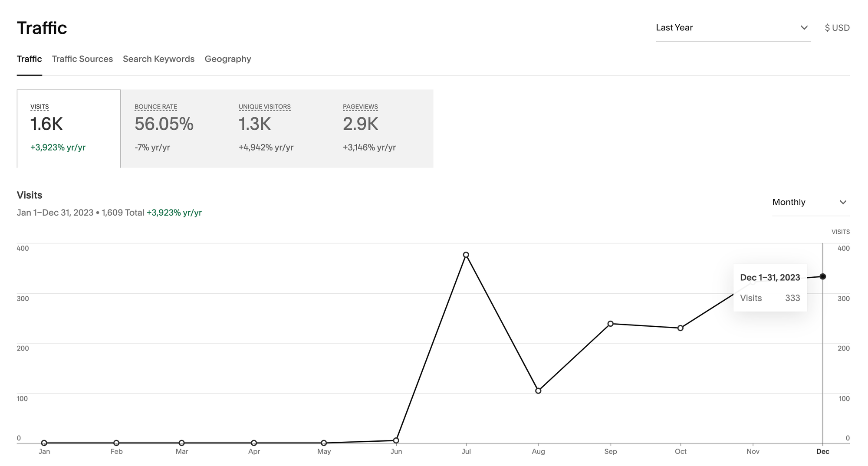Select the July peak data point
The width and height of the screenshot is (868, 466).
pyautogui.click(x=466, y=255)
